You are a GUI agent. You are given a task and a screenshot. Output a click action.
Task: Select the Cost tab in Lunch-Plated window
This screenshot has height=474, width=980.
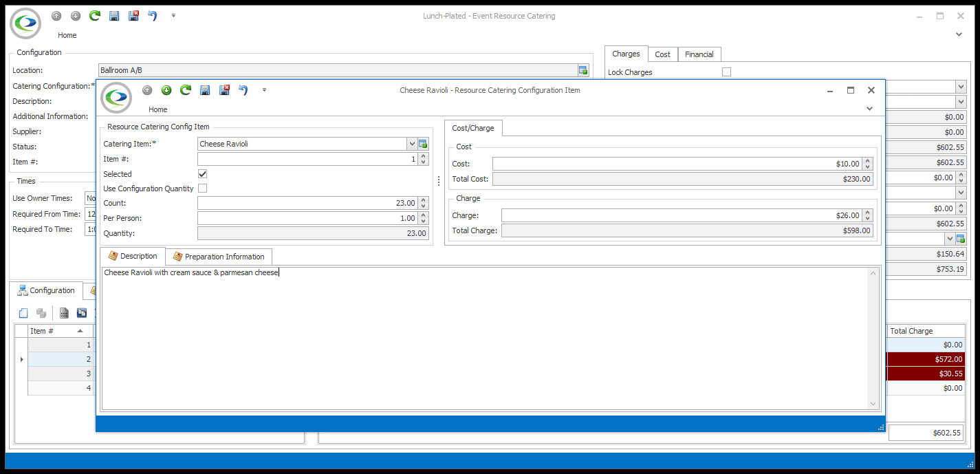pyautogui.click(x=663, y=54)
